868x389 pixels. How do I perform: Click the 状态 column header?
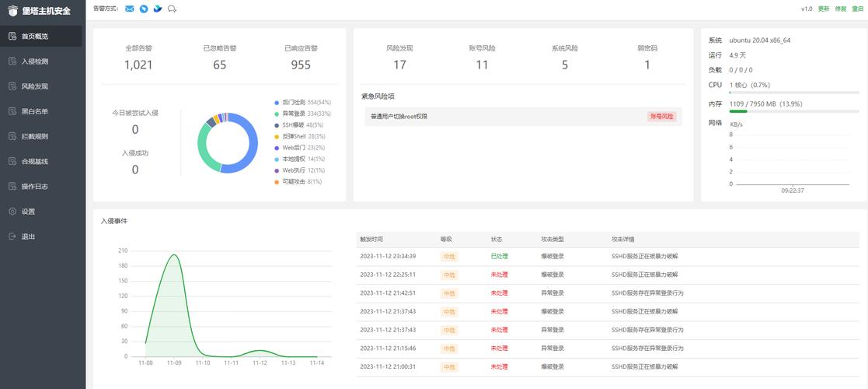(x=497, y=240)
